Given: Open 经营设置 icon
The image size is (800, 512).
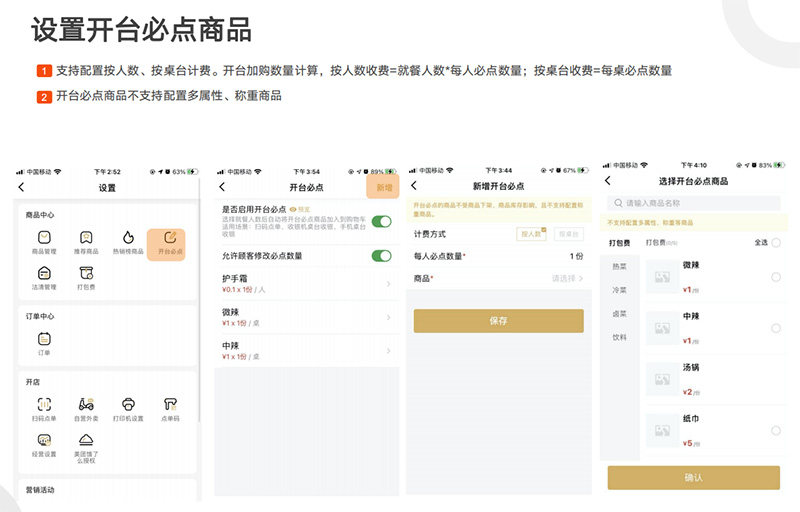Looking at the screenshot, I should click(x=44, y=440).
